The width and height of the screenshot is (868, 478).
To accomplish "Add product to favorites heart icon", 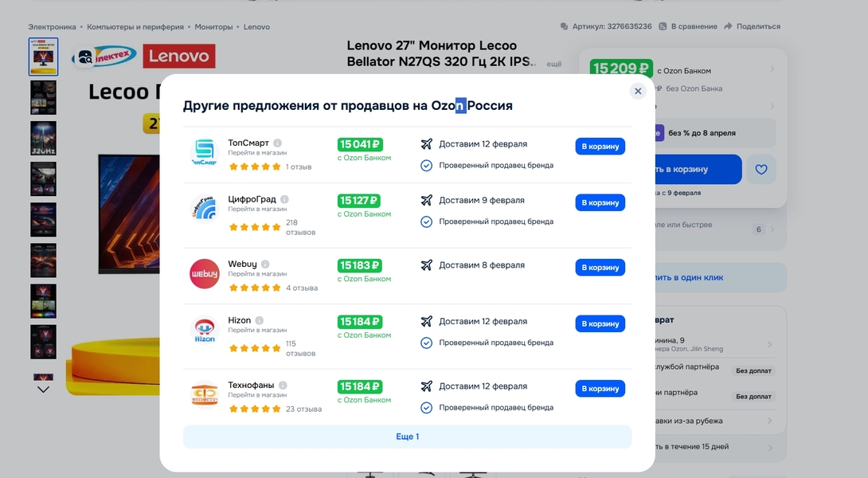I will pos(761,170).
